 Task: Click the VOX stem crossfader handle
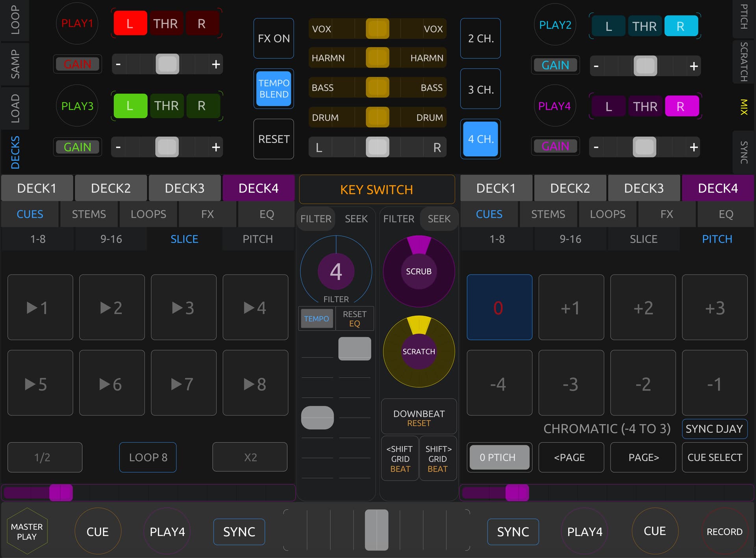[x=377, y=29]
